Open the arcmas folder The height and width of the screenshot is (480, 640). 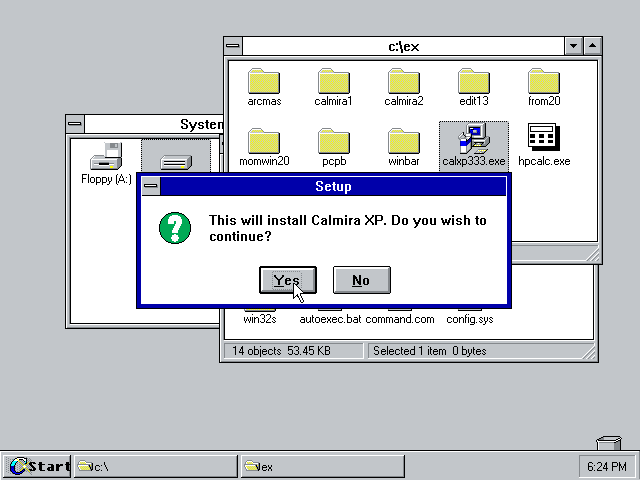(x=264, y=83)
